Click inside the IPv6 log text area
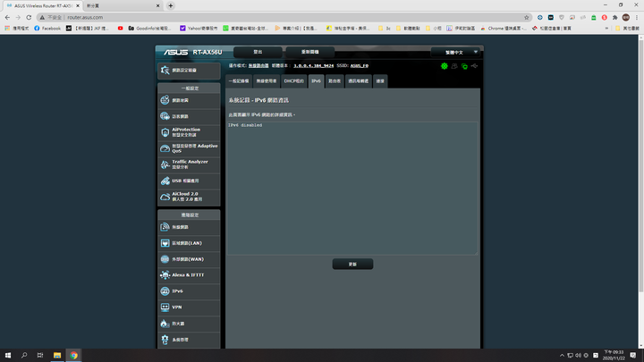Viewport: 644px width, 362px height. click(x=352, y=188)
